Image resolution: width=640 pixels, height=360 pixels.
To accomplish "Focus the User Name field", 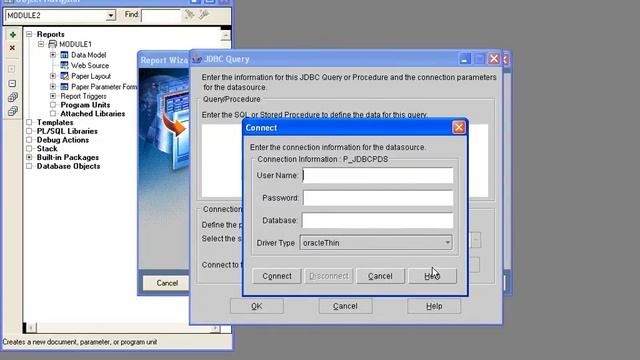I will (378, 176).
